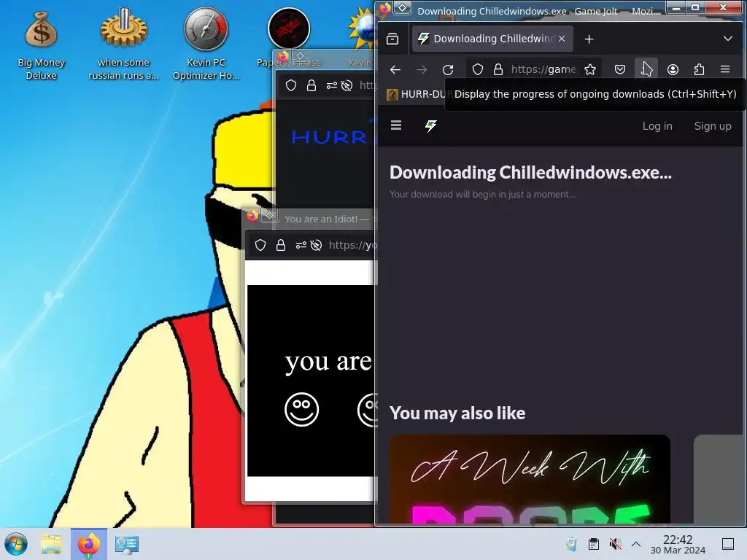Click 'Downloading Chilledwindows.exe...' heading
The width and height of the screenshot is (747, 560).
(530, 172)
